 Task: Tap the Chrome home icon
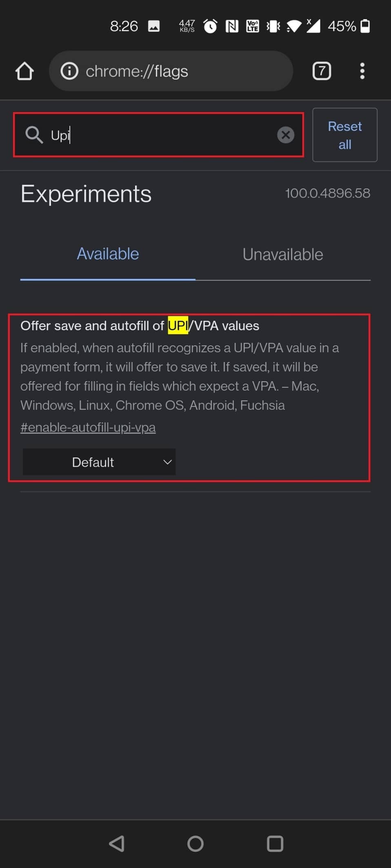pyautogui.click(x=24, y=71)
